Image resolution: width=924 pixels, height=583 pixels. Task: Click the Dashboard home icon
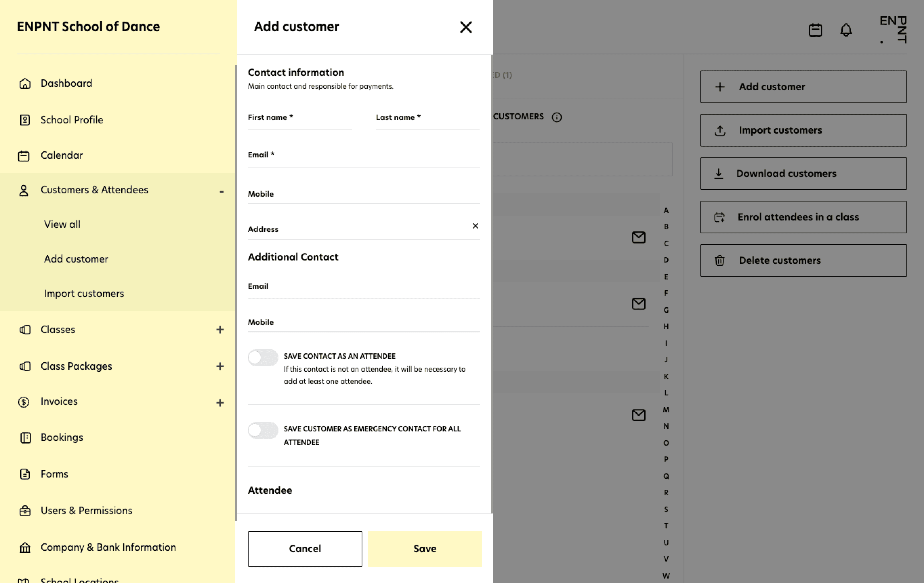coord(25,83)
